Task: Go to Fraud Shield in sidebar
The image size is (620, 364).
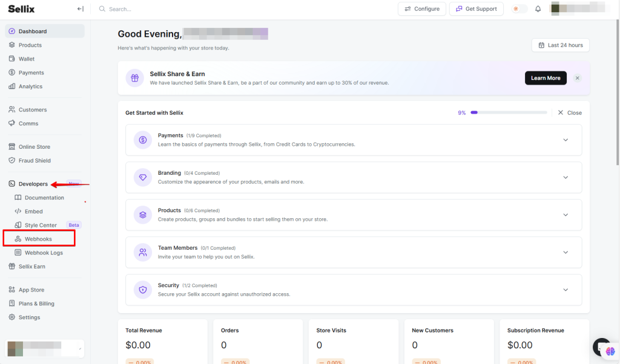Action: click(35, 161)
